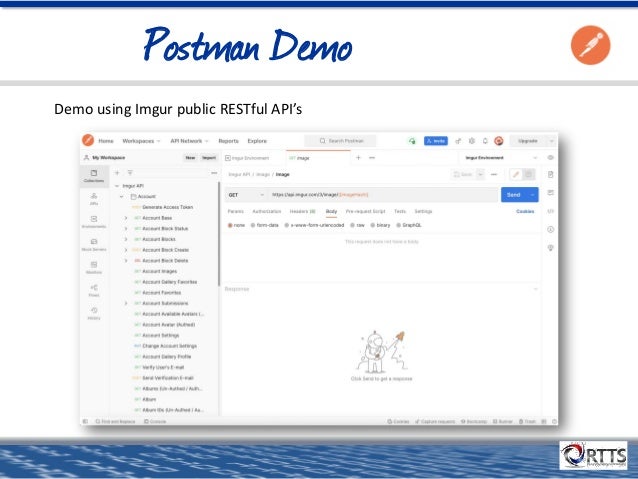Open the comments icon in the right sidebar
Viewport: 638px width, 479px height.
click(x=551, y=192)
